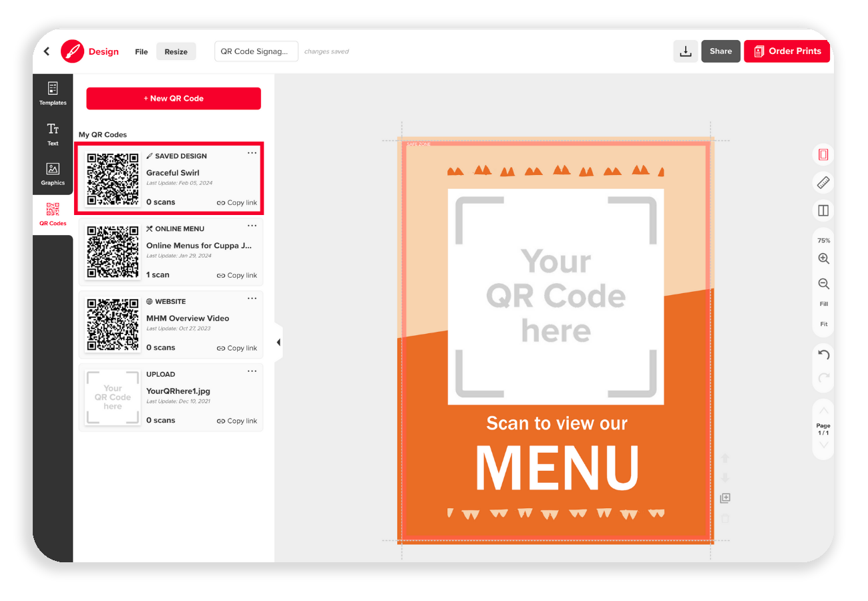Image resolution: width=868 pixels, height=601 pixels.
Task: Edit the QR Code Signage name field
Action: tap(256, 51)
